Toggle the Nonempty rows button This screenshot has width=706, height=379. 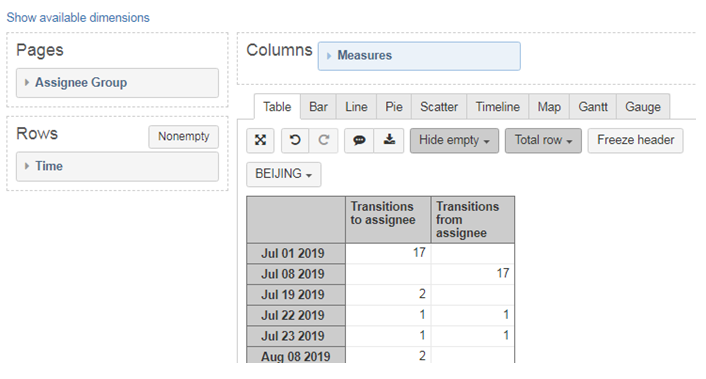coord(184,136)
